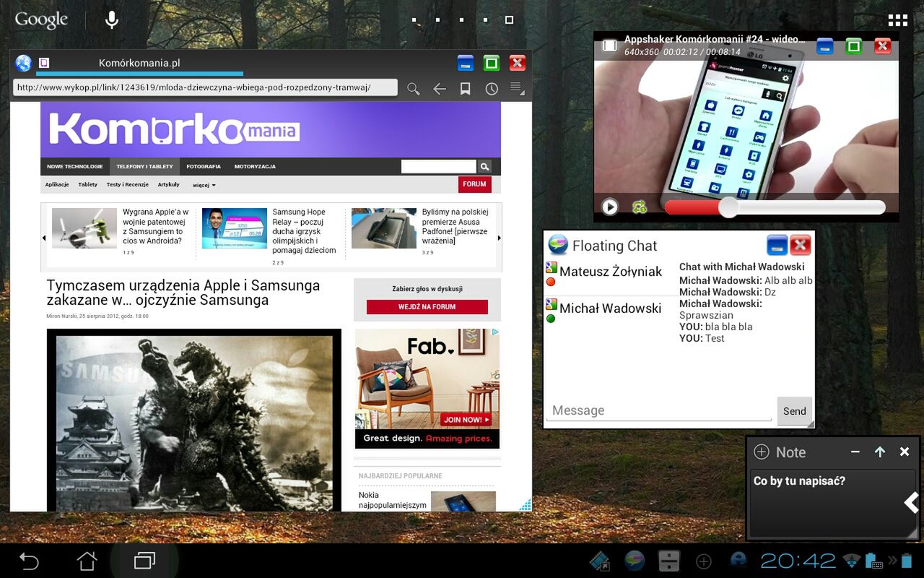Click the video player aspect icon
924x578 pixels.
coord(610,46)
